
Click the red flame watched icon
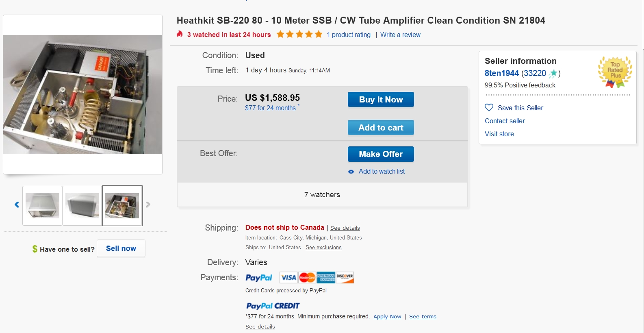coord(180,35)
